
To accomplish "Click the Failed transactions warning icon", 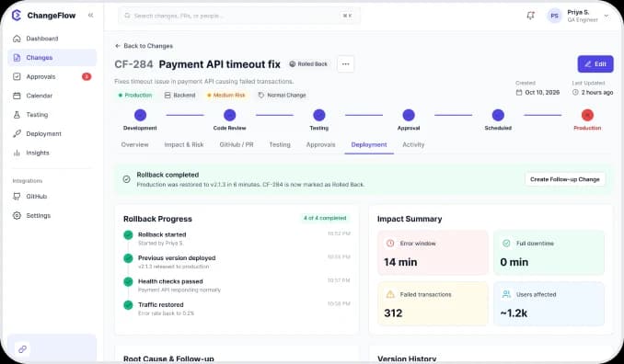I will 390,294.
